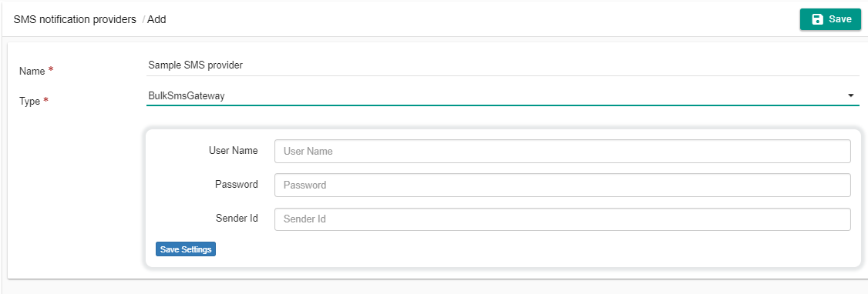Viewport: 868px width, 294px height.
Task: Open the SMS notification providers breadcrumb
Action: coord(75,19)
